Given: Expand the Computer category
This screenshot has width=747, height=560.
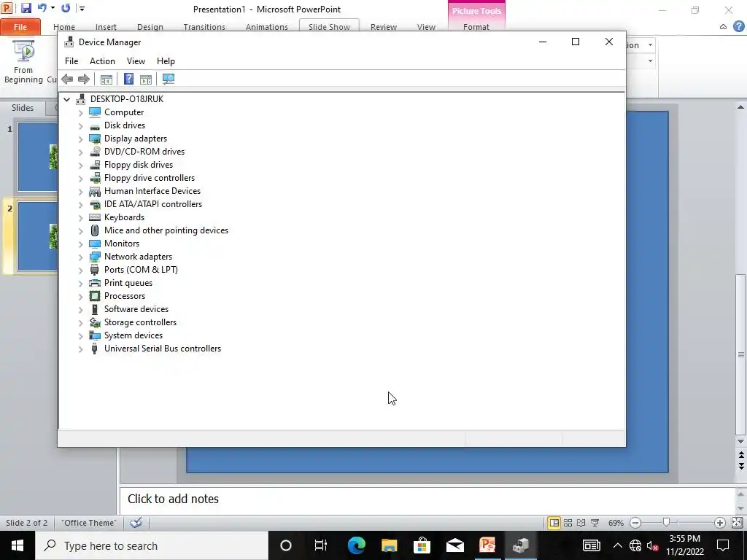Looking at the screenshot, I should [x=80, y=113].
